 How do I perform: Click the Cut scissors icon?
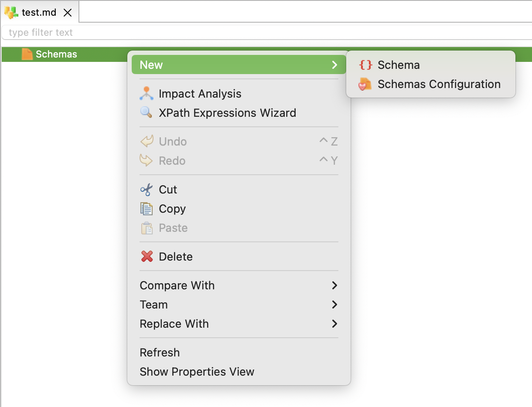tap(147, 189)
